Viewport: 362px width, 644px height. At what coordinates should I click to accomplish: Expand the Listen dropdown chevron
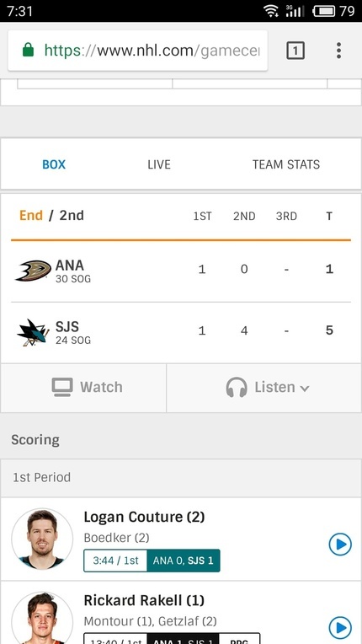304,388
